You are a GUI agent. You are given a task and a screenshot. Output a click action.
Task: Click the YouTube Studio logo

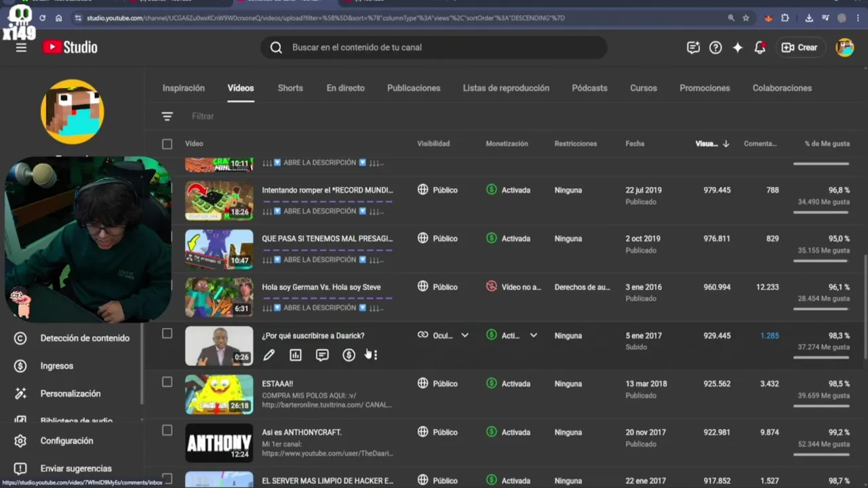(70, 47)
